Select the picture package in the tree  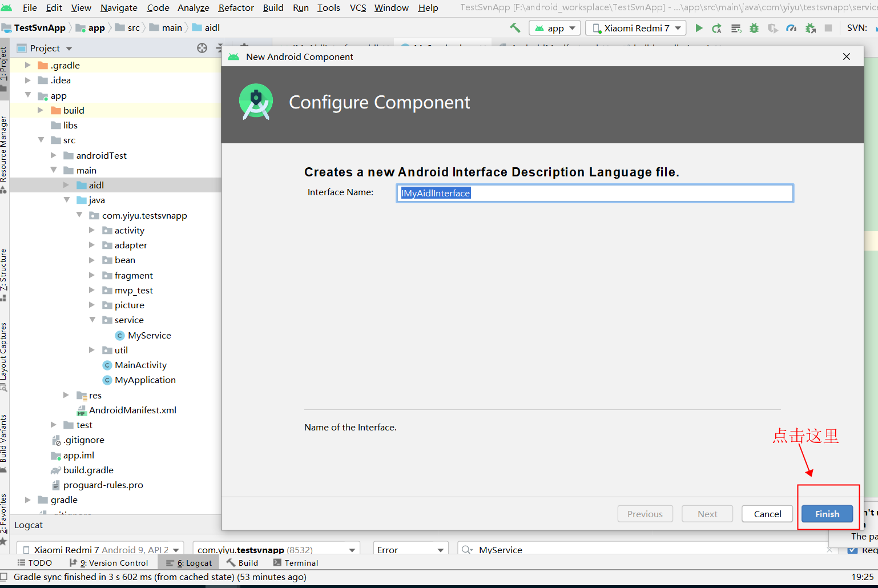(x=129, y=305)
